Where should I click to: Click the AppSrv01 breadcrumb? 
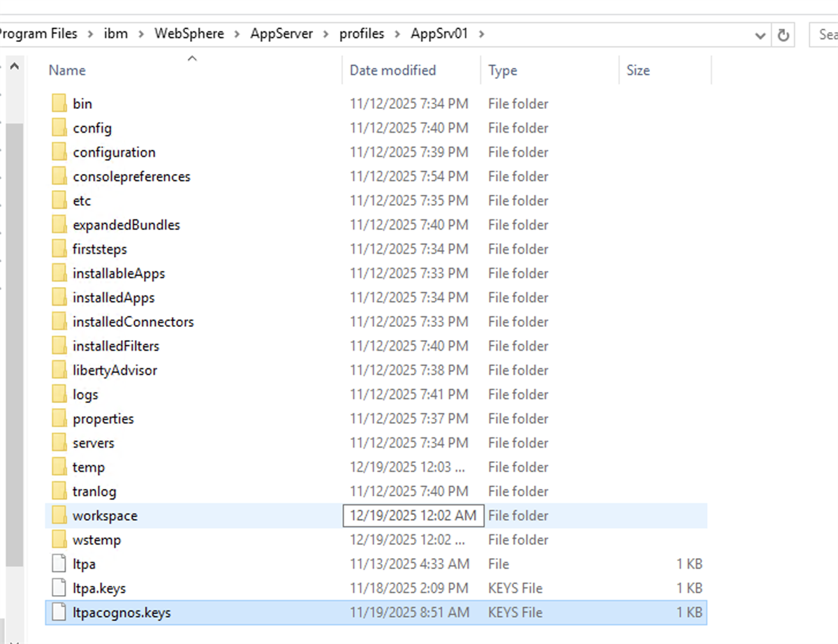click(x=439, y=34)
